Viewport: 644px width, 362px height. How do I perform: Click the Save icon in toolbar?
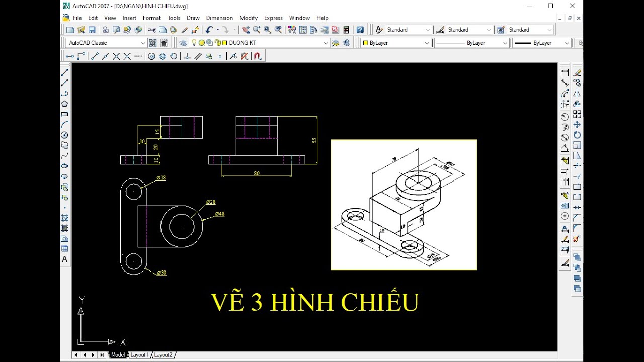92,30
